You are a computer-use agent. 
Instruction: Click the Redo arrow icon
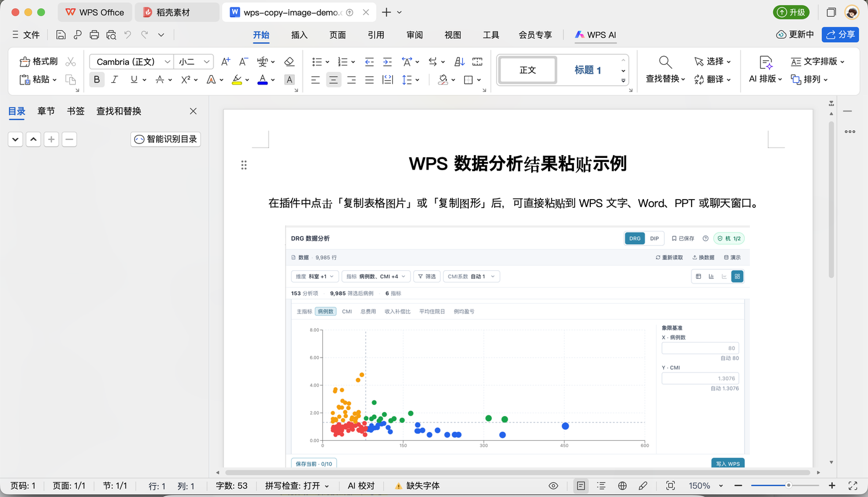(145, 35)
